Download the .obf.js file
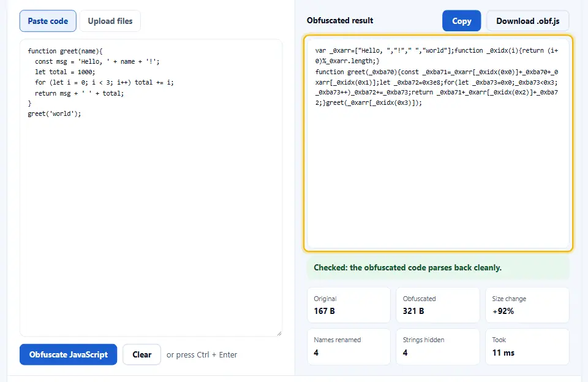The width and height of the screenshot is (588, 382). click(x=527, y=21)
